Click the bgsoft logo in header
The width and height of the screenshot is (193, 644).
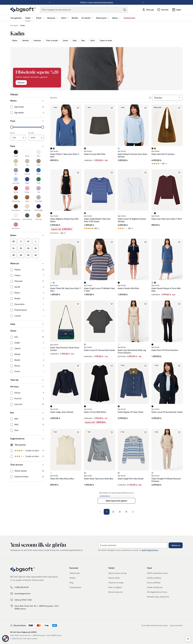pos(23,10)
